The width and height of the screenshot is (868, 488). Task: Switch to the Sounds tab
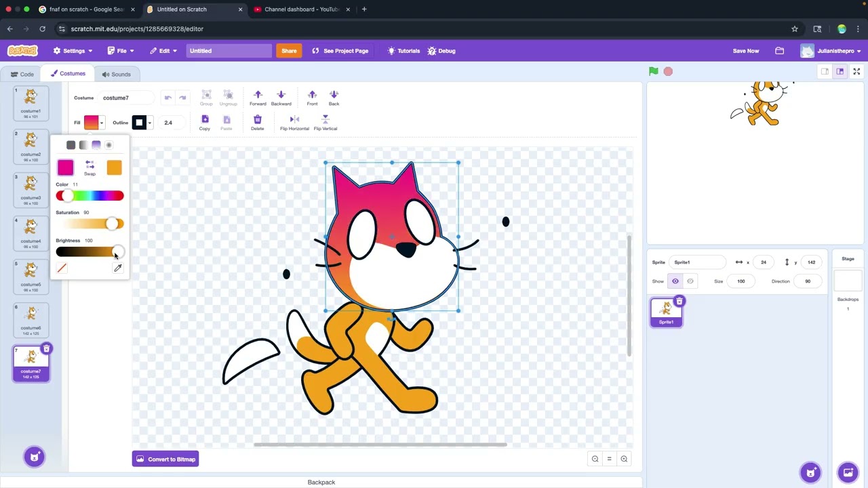point(117,75)
